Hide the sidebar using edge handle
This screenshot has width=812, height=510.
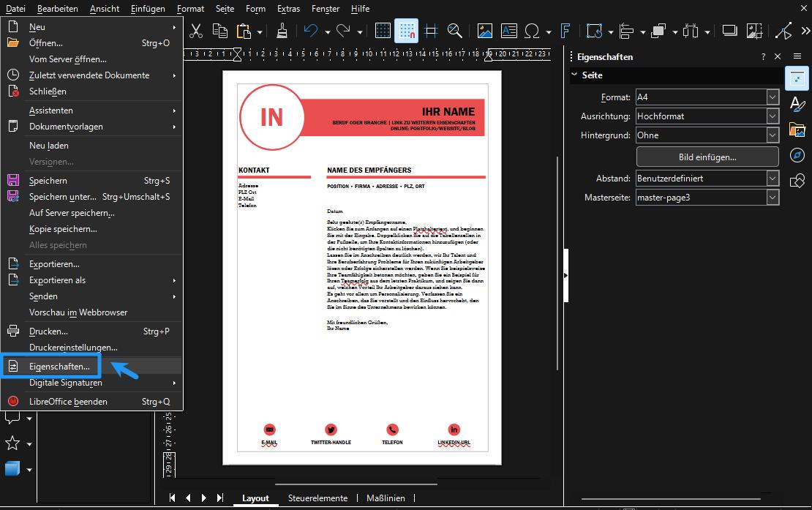coord(566,275)
